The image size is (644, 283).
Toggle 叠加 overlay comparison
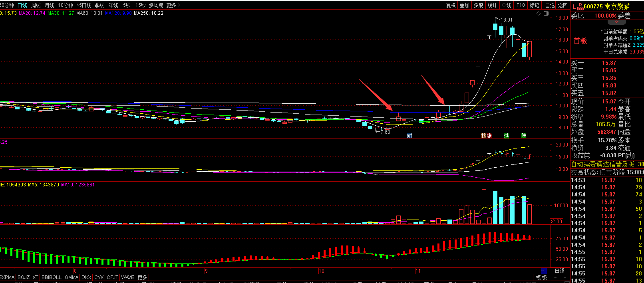point(465,5)
